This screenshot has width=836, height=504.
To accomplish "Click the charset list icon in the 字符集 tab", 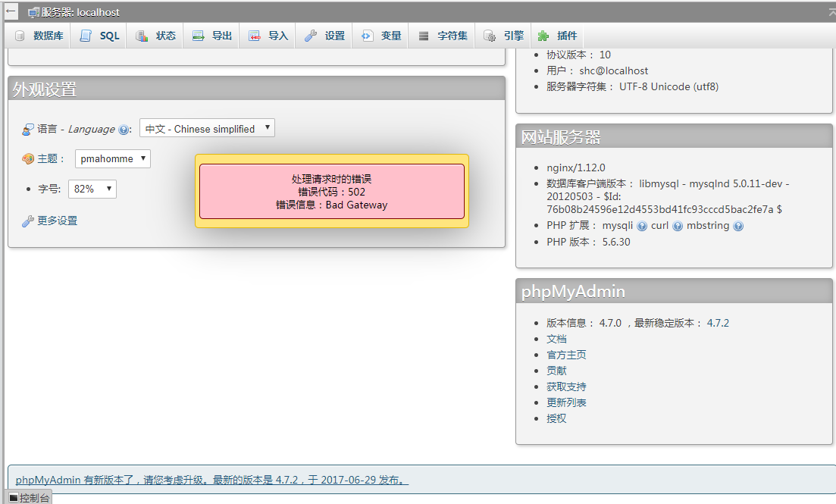I will [x=424, y=36].
